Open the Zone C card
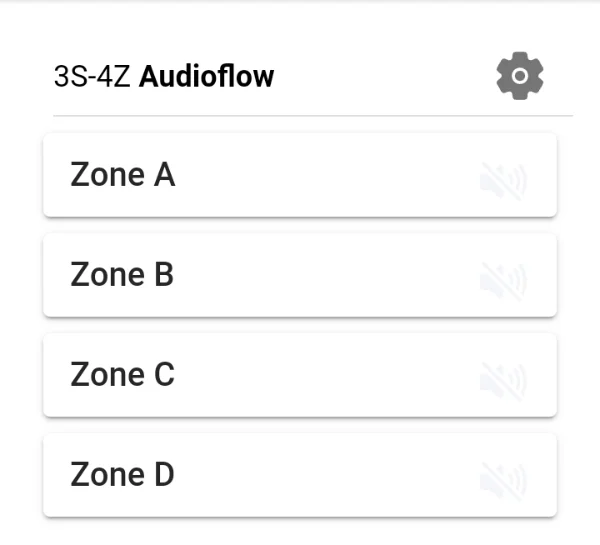Viewport: 600px width, 545px height. (300, 375)
